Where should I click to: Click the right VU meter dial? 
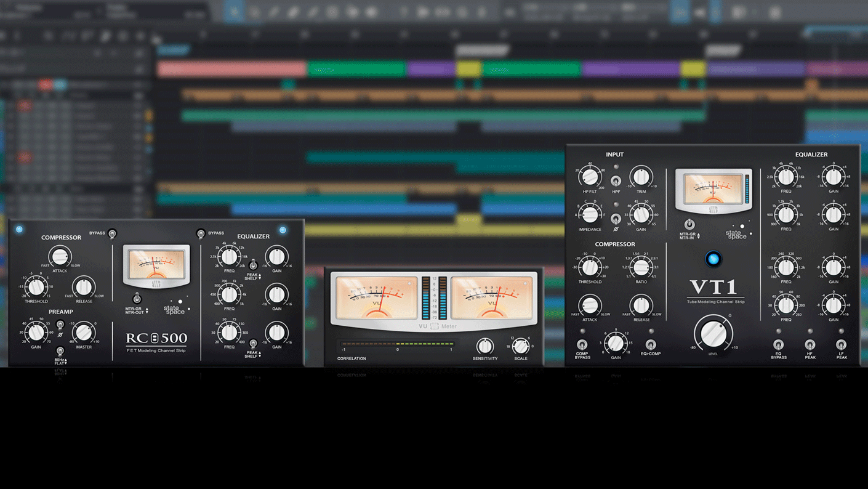coord(492,297)
